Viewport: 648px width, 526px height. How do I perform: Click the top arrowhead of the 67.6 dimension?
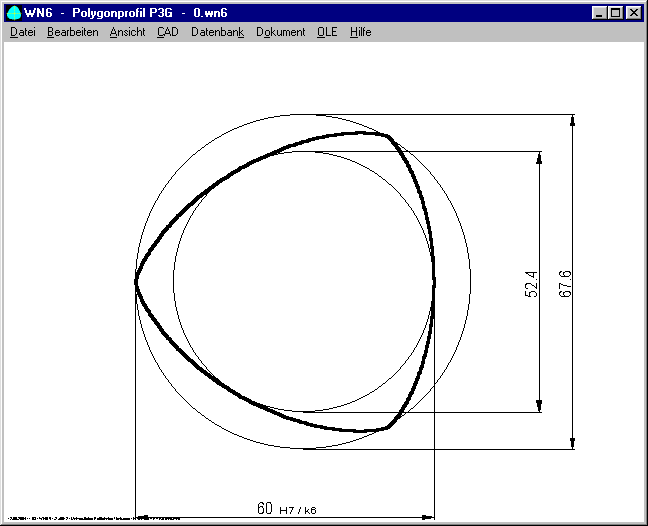tap(572, 120)
